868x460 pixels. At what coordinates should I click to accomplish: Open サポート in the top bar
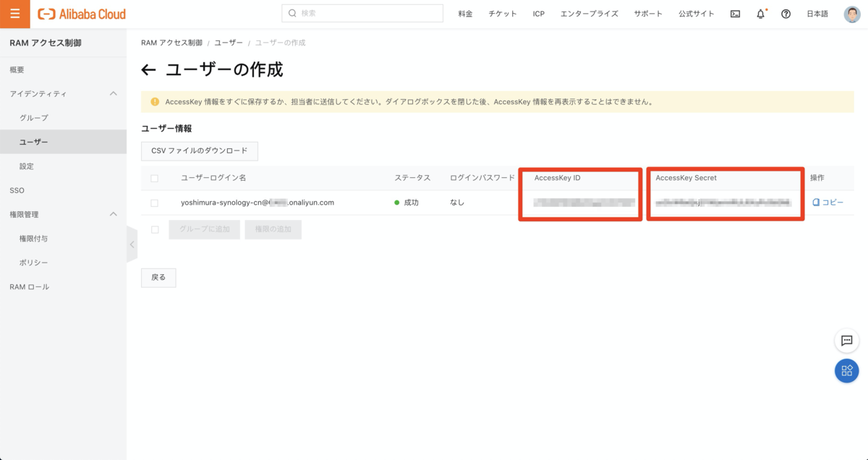click(648, 14)
